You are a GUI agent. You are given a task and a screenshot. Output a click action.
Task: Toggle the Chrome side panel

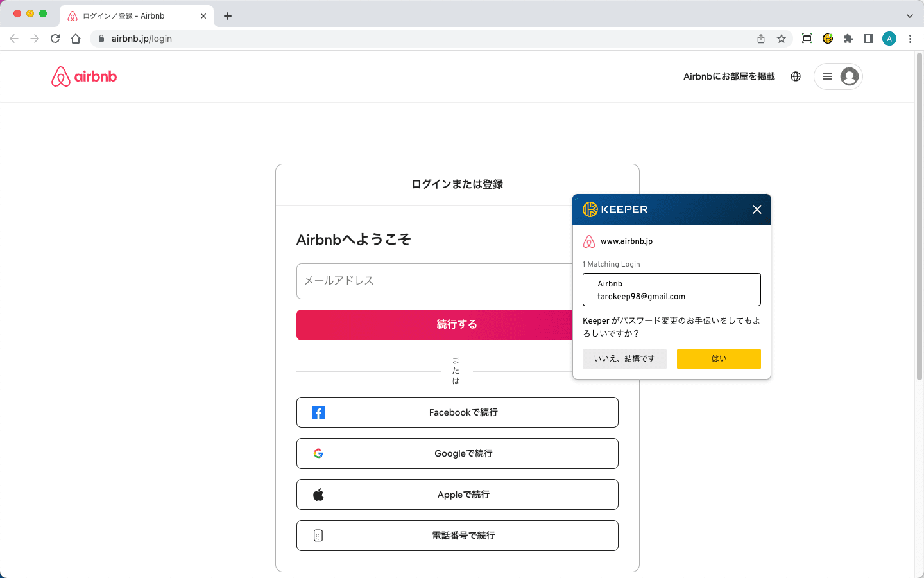tap(869, 39)
